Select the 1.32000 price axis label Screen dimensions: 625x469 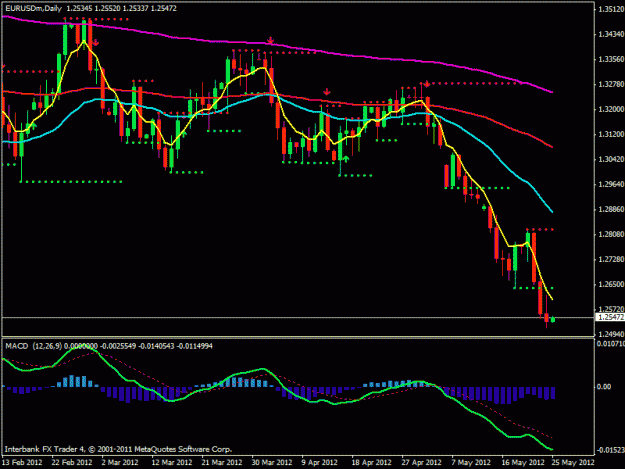click(x=611, y=109)
